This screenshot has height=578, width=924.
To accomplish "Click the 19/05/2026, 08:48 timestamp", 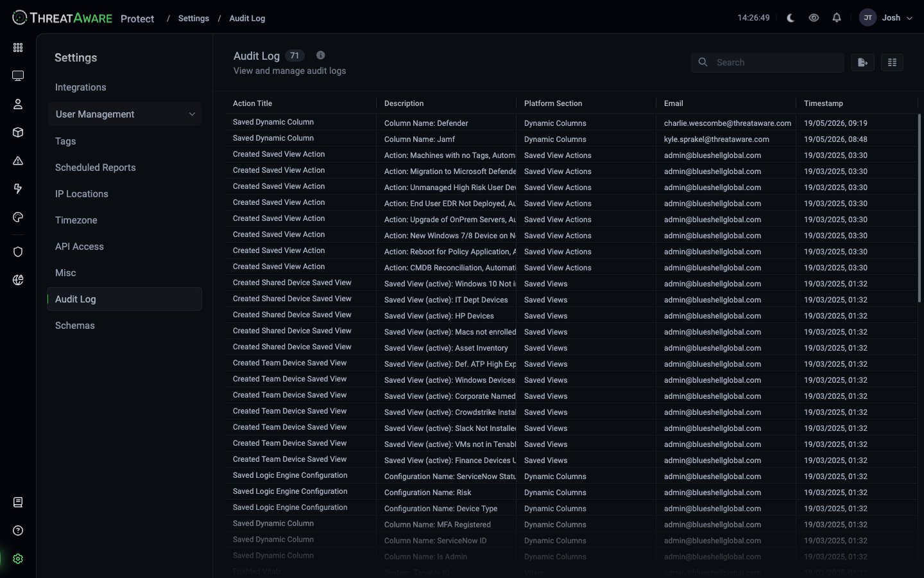I will tap(835, 139).
